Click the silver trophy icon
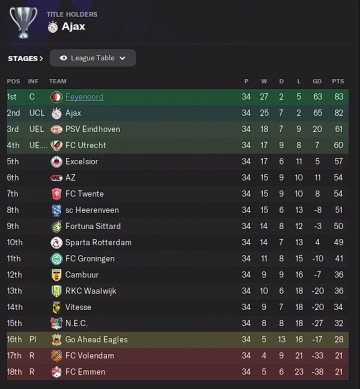The image size is (360, 389). tap(23, 22)
